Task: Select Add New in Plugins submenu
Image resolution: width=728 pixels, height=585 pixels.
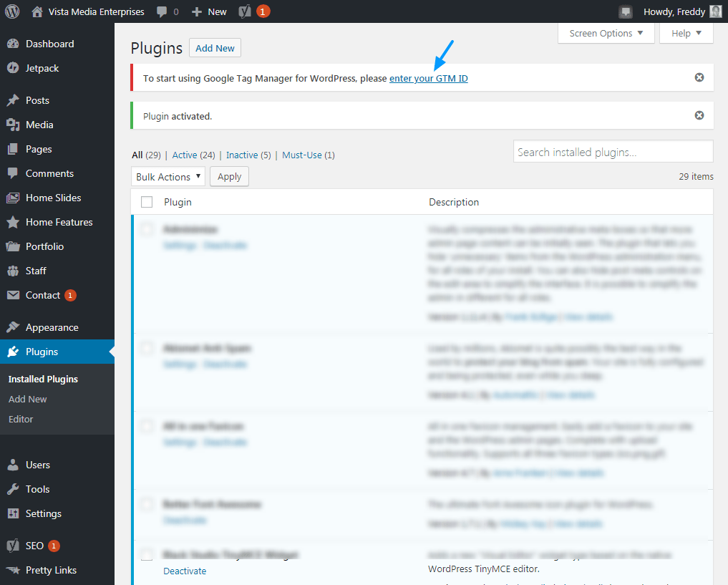Action: [x=27, y=400]
